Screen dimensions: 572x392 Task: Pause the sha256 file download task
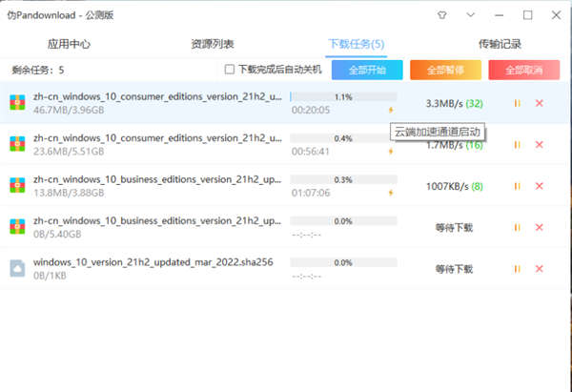click(x=517, y=269)
